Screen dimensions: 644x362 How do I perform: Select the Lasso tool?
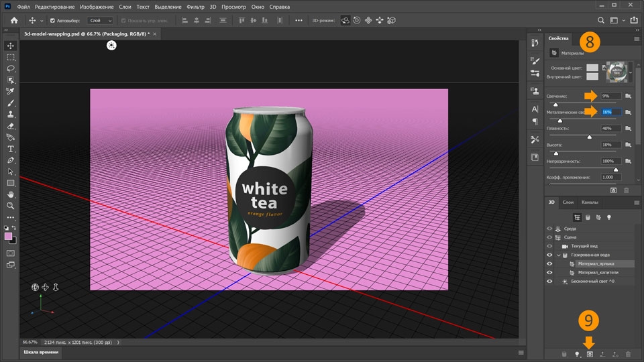[x=11, y=68]
